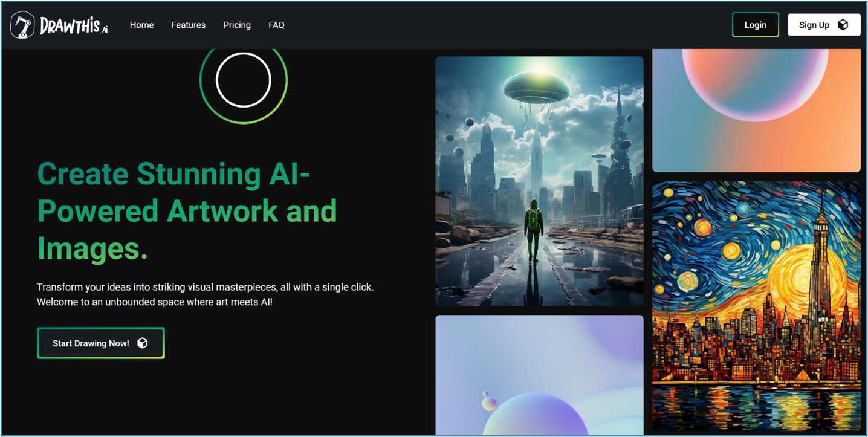Select FAQ in the top navigation

click(x=276, y=25)
